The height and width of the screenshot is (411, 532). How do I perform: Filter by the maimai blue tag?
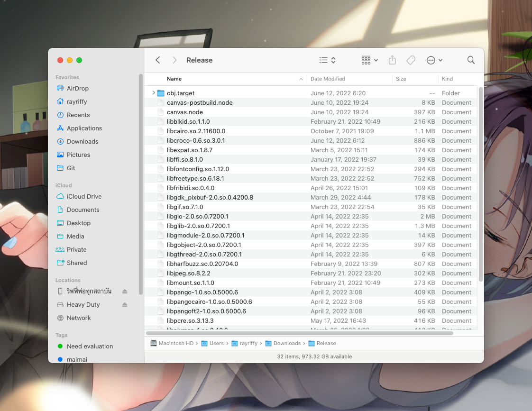[x=77, y=359]
